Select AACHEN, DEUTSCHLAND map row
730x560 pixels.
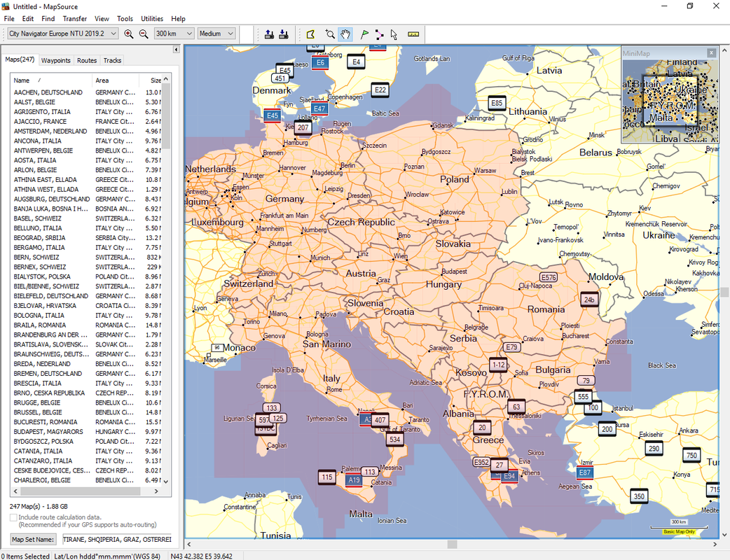[86, 92]
